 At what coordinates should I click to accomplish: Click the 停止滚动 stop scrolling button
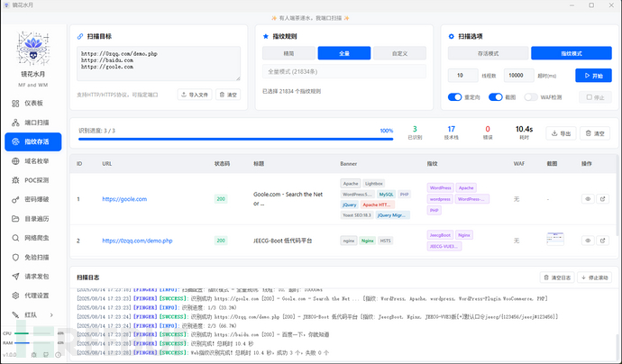coord(594,278)
